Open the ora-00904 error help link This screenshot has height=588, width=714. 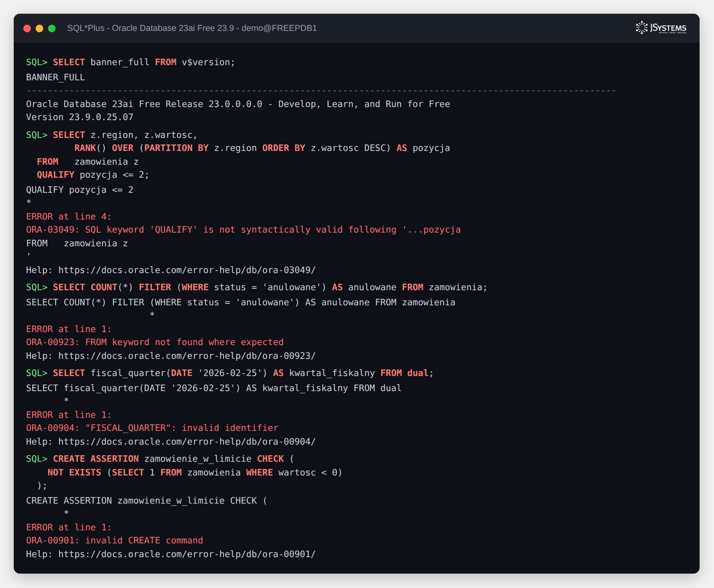187,442
